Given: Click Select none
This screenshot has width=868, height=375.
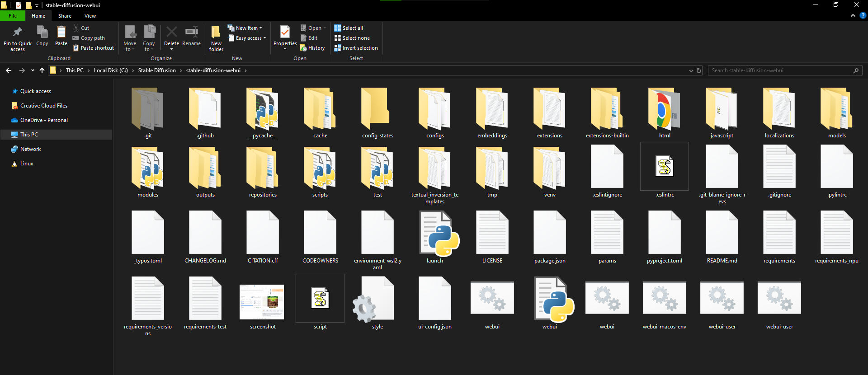Looking at the screenshot, I should (x=352, y=38).
